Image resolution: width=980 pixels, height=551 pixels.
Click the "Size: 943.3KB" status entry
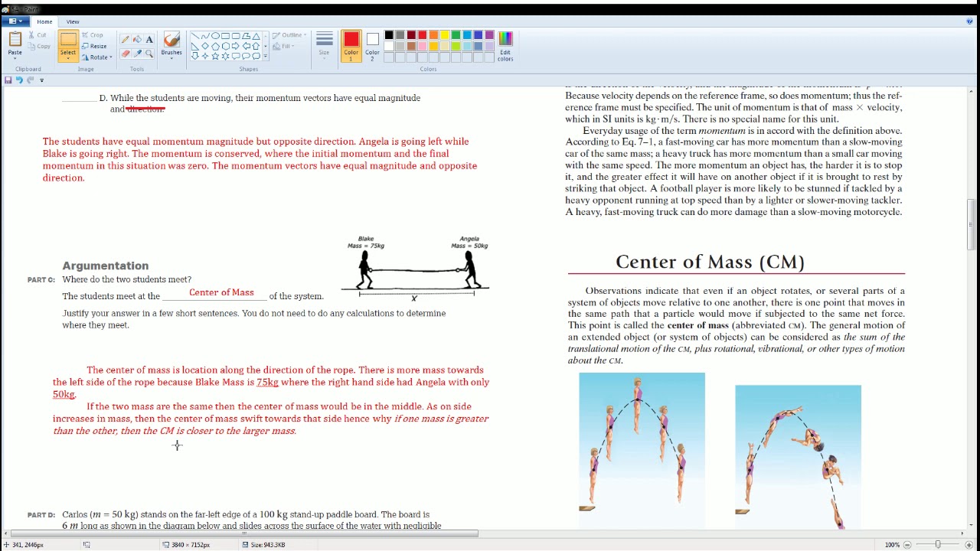coord(264,545)
